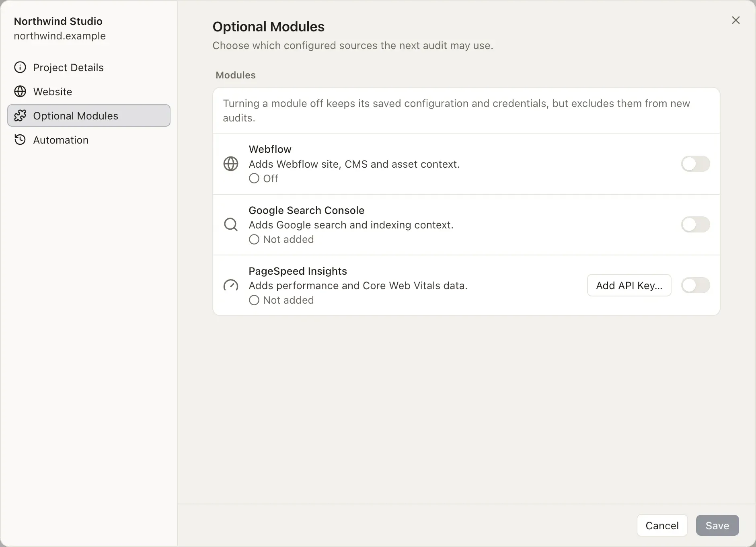Click the clock history icon beside Automation
This screenshot has width=756, height=547.
pos(20,140)
